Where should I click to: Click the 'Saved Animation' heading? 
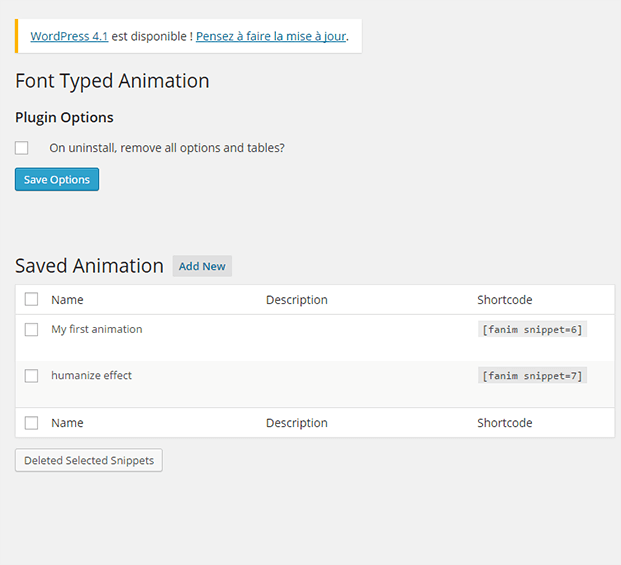pos(89,266)
